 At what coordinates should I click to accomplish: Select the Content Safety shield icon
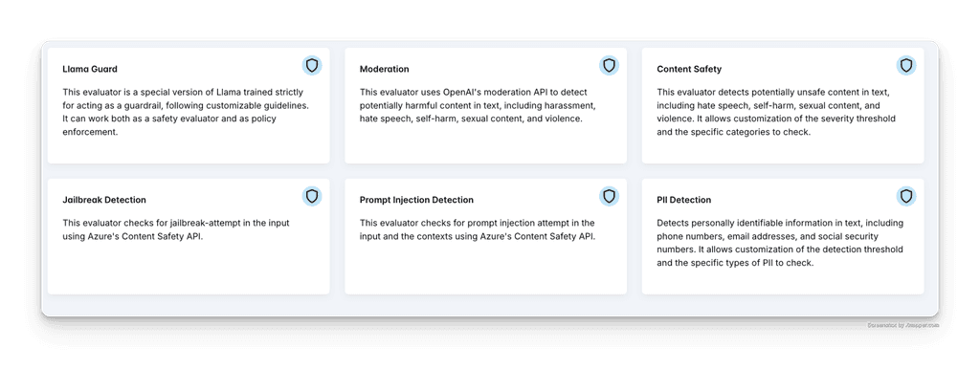point(906,66)
